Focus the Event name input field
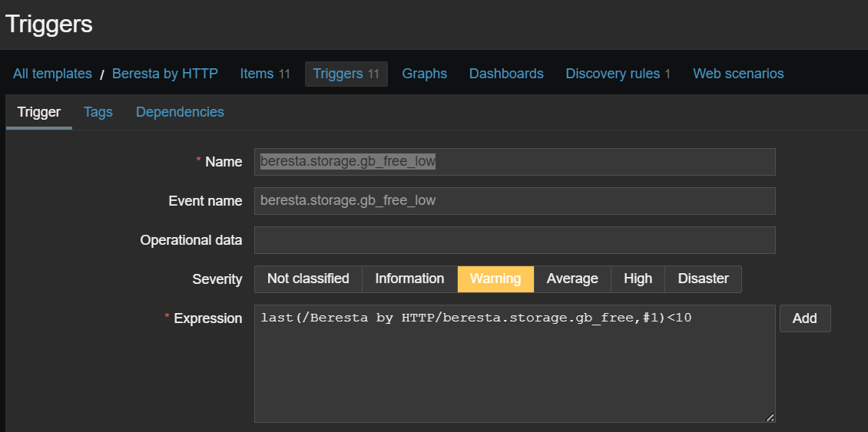The width and height of the screenshot is (868, 432). pos(515,201)
